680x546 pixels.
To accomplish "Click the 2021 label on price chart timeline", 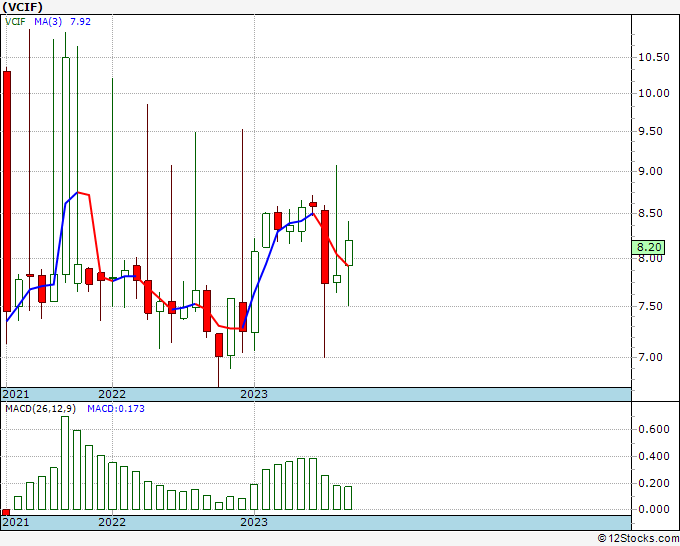I will coord(16,394).
